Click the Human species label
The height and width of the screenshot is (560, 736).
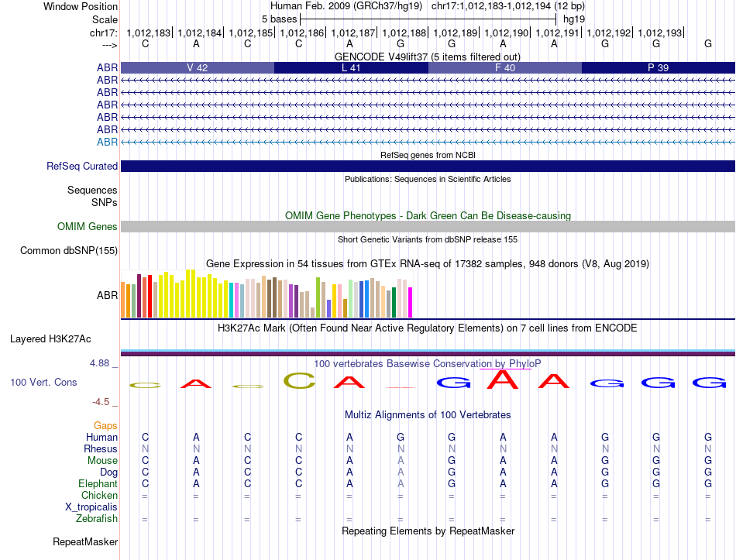tap(101, 437)
